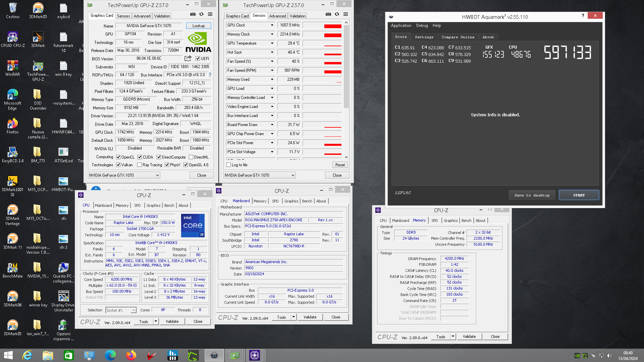Image resolution: width=644 pixels, height=362 pixels.
Task: Toggle the DirectCompute checkbox
Action: (x=159, y=157)
